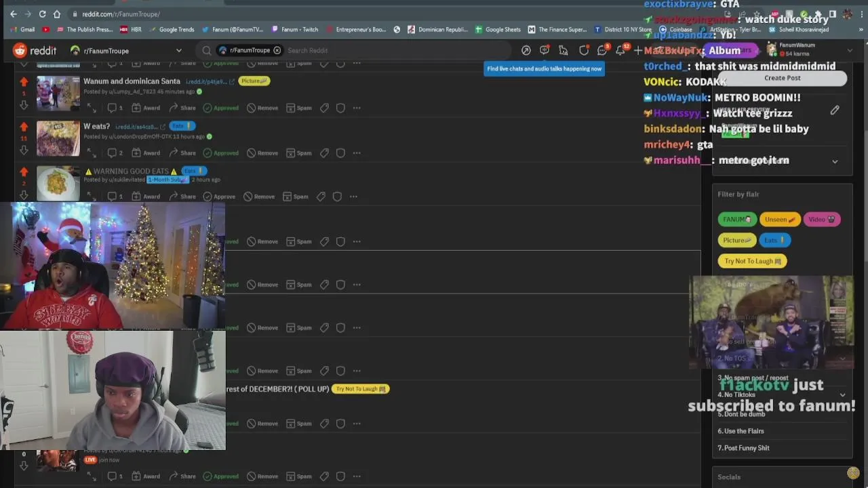
Task: Open comments on Wanum and dominican Santa post
Action: pos(115,108)
